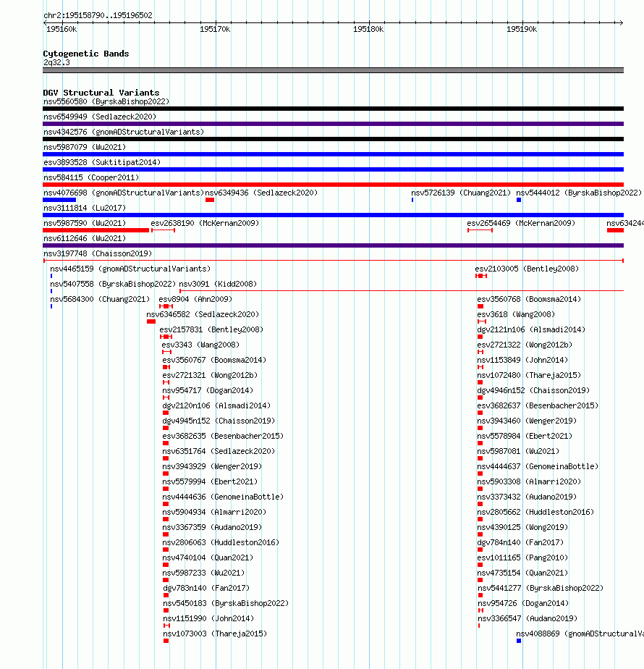Open esv1011165 (Pang2010) variant
The width and height of the screenshot is (644, 669).
[523, 557]
